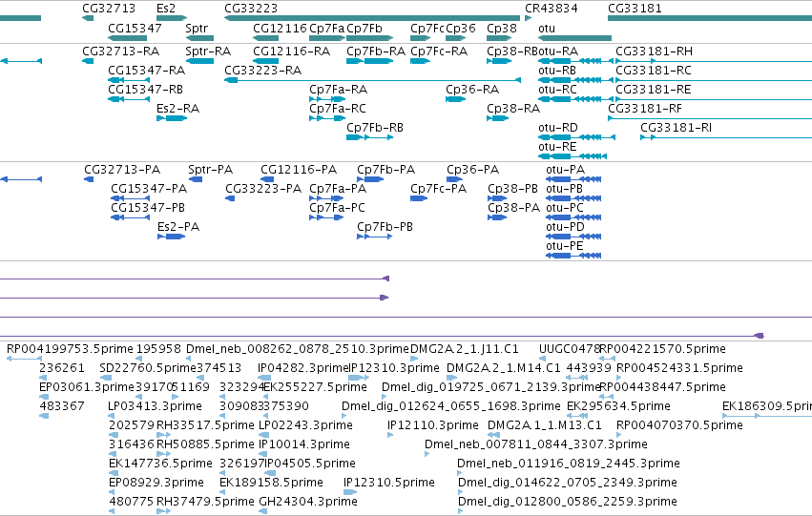The height and width of the screenshot is (516, 812).
Task: Click the RP004199753.5prime EST label
Action: [70, 349]
